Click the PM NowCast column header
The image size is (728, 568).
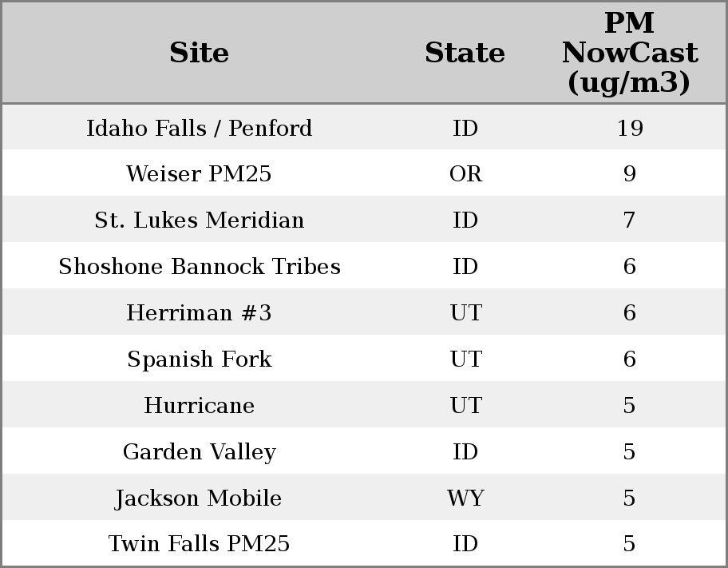point(629,53)
